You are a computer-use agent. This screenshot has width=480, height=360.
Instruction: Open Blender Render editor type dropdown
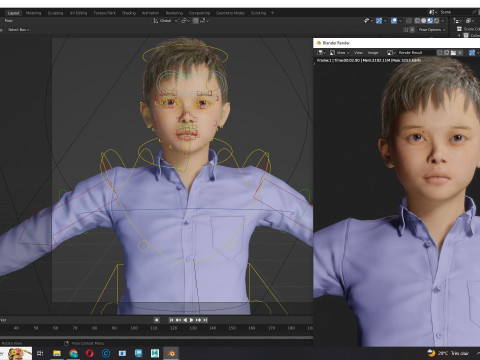[321, 53]
